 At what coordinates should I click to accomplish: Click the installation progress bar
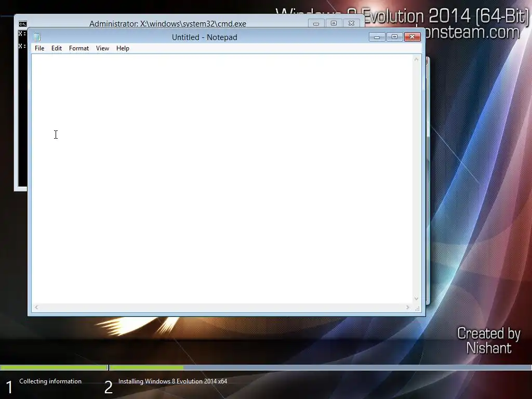(266, 367)
